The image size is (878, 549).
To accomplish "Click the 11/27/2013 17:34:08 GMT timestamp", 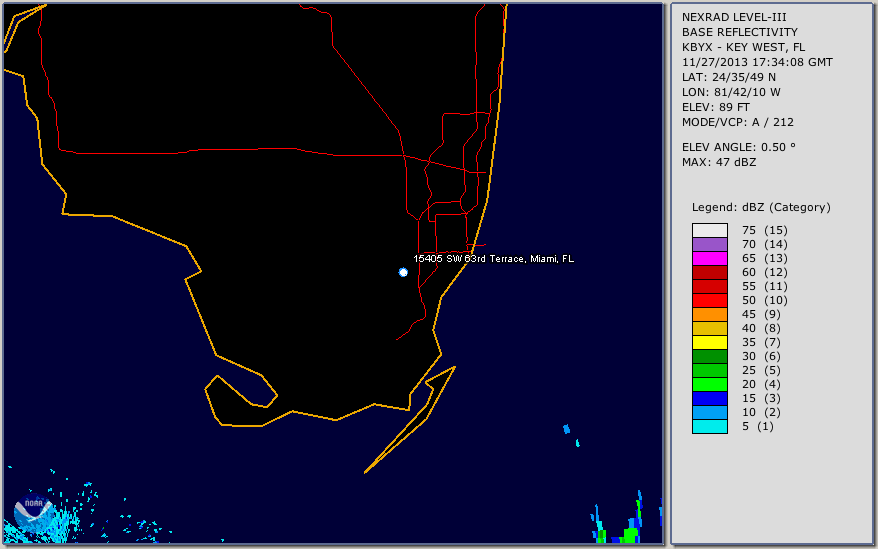I will (x=757, y=62).
